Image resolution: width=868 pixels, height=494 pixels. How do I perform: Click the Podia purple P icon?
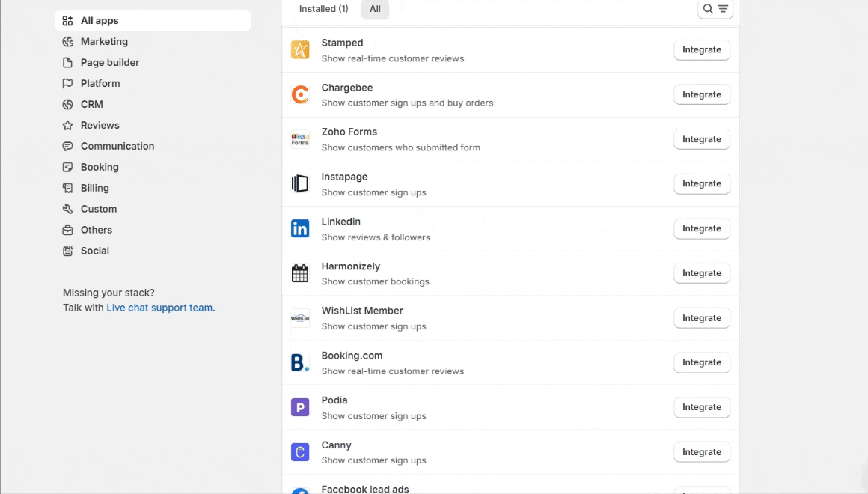coord(300,407)
